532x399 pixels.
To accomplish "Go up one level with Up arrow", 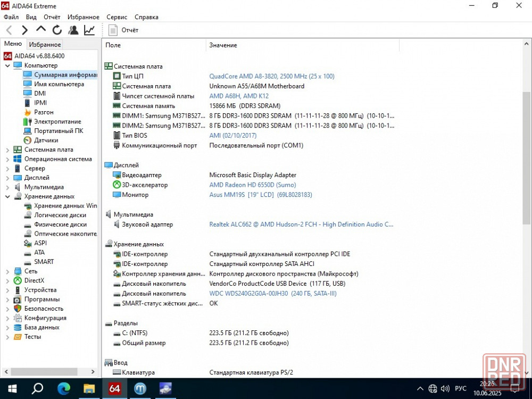I will 41,30.
